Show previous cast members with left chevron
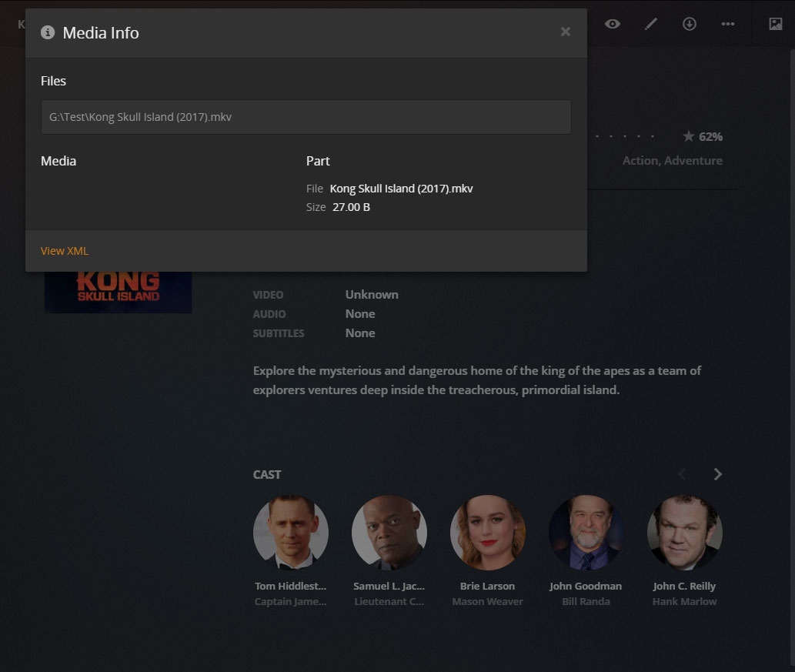 682,474
